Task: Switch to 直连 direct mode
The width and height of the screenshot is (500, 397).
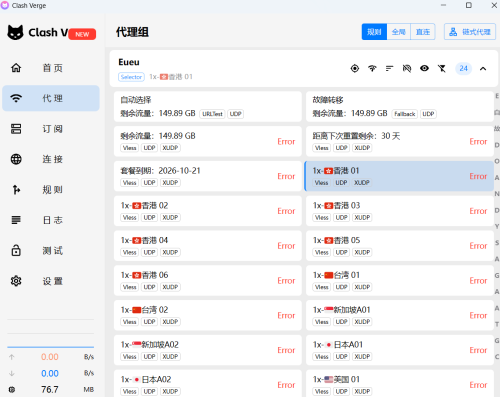Action: tap(423, 32)
